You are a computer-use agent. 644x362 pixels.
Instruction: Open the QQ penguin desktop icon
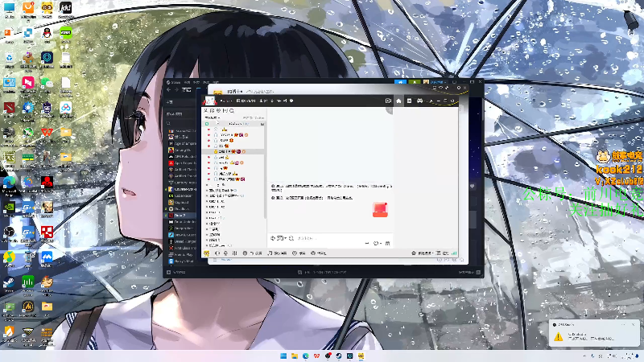click(47, 33)
